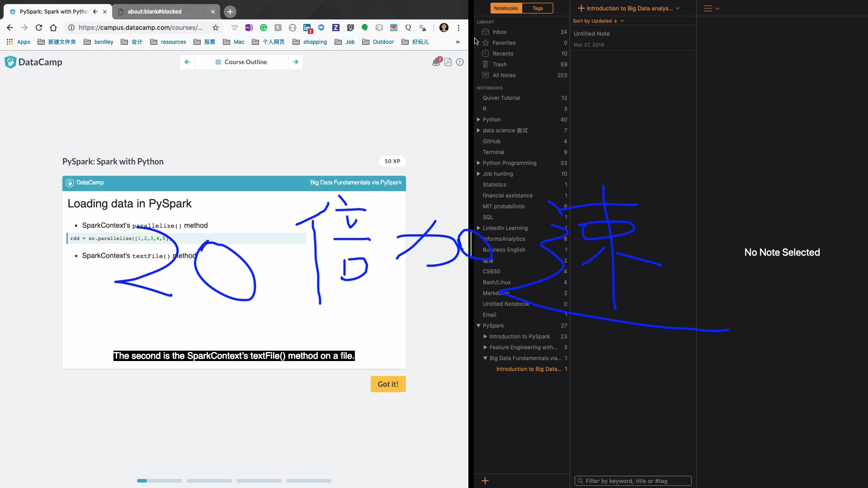
Task: Mute the PySpark tab audio icon
Action: click(95, 12)
